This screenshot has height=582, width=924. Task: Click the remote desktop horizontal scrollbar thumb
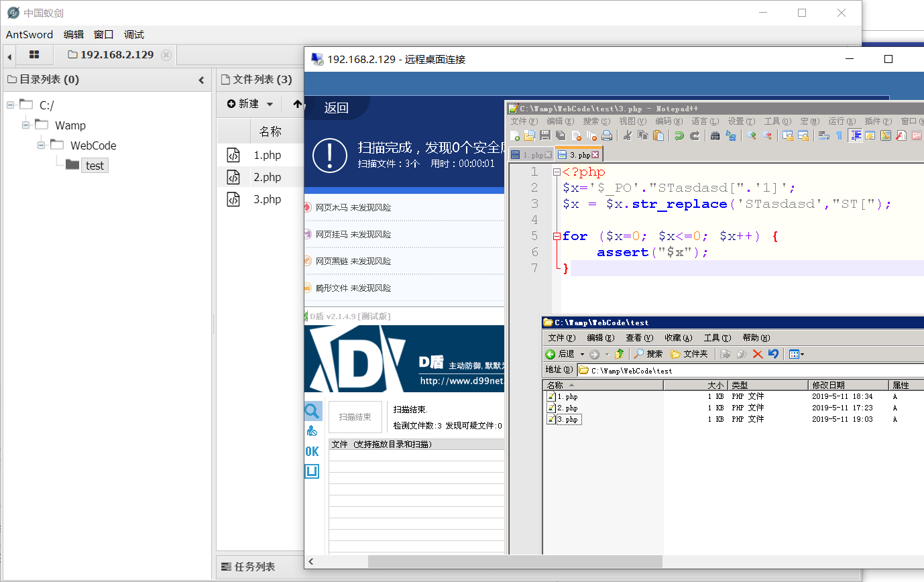tap(515, 561)
